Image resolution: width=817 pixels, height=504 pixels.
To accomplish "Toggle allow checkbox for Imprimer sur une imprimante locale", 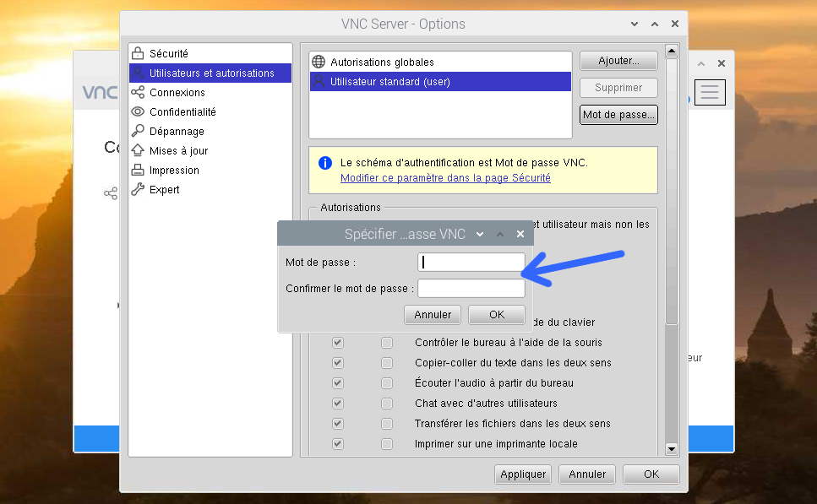I will point(338,443).
